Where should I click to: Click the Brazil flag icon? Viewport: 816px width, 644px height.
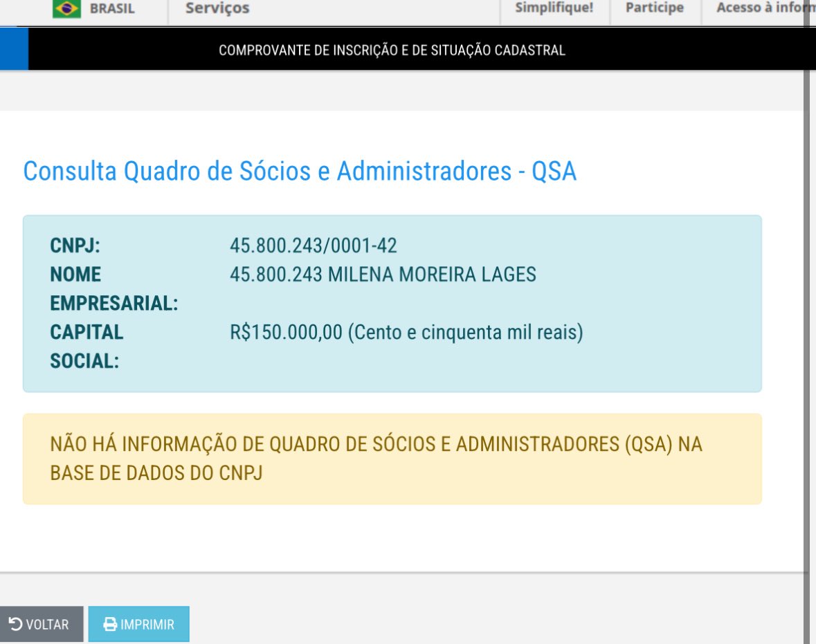click(66, 8)
